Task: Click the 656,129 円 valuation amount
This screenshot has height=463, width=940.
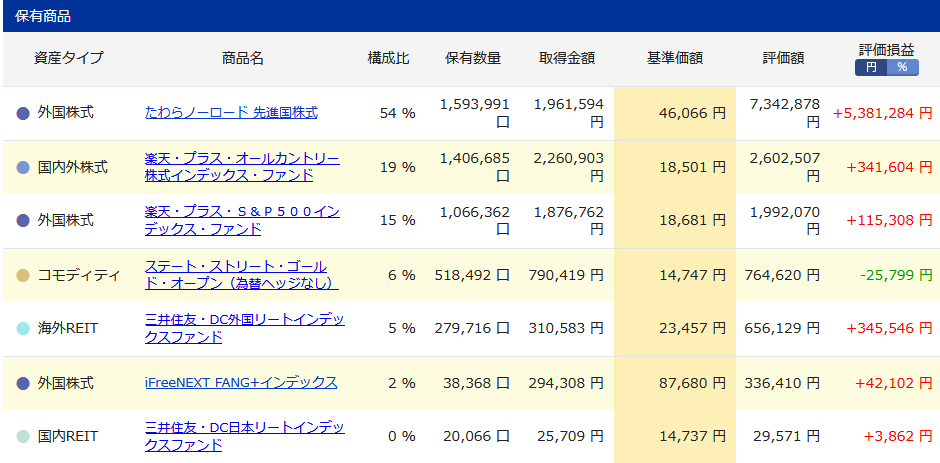Action: (782, 329)
